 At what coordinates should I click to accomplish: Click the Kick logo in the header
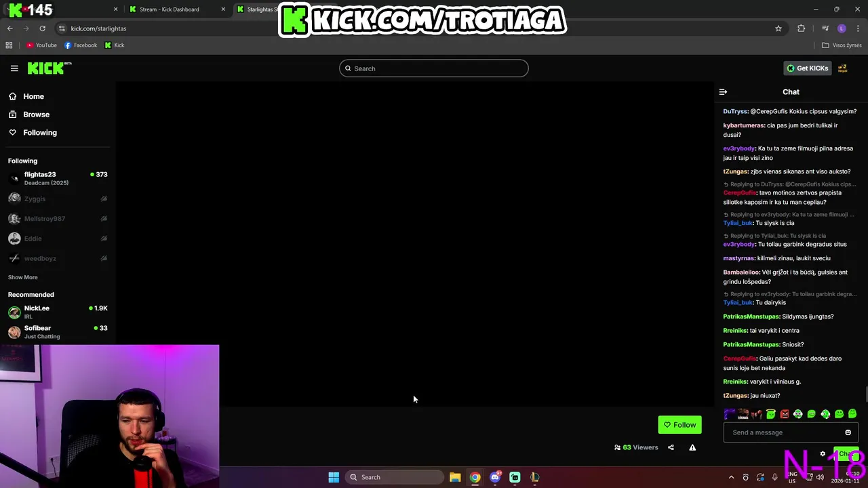click(x=50, y=68)
